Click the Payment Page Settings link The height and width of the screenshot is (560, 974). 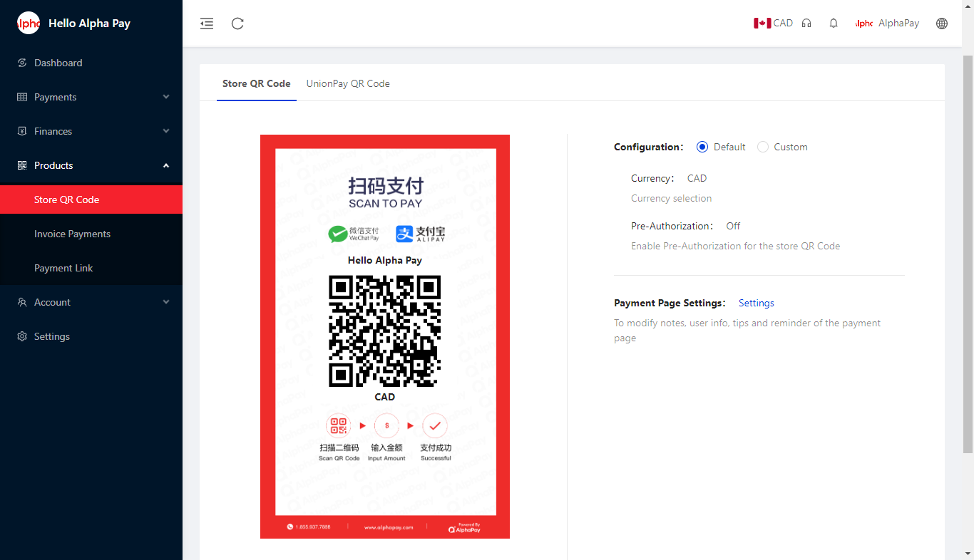click(757, 303)
